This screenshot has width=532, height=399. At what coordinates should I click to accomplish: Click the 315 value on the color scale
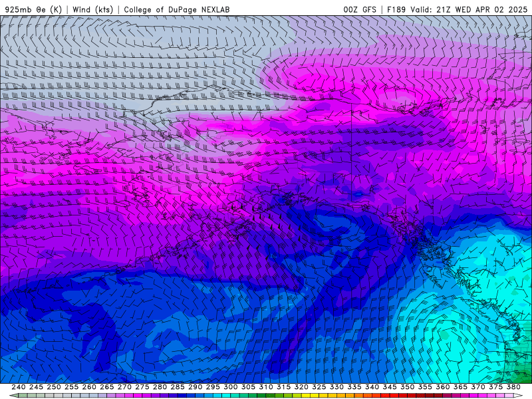(284, 387)
